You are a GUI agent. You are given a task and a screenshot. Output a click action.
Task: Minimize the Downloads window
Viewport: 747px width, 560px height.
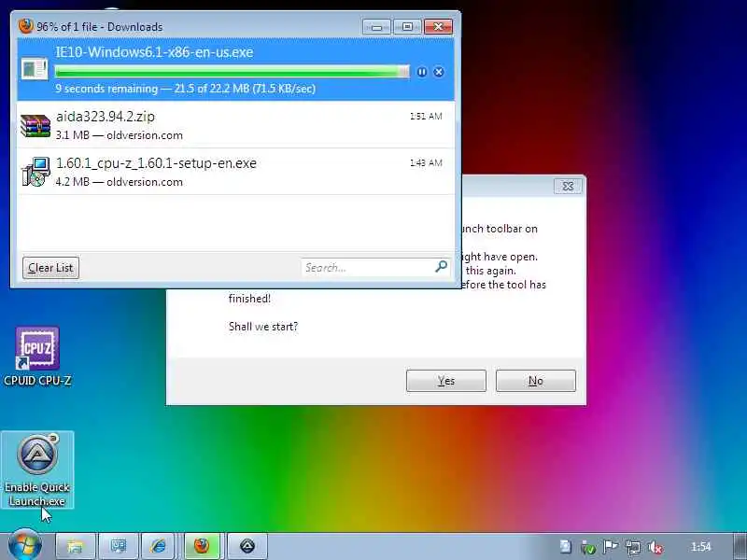[x=376, y=27]
